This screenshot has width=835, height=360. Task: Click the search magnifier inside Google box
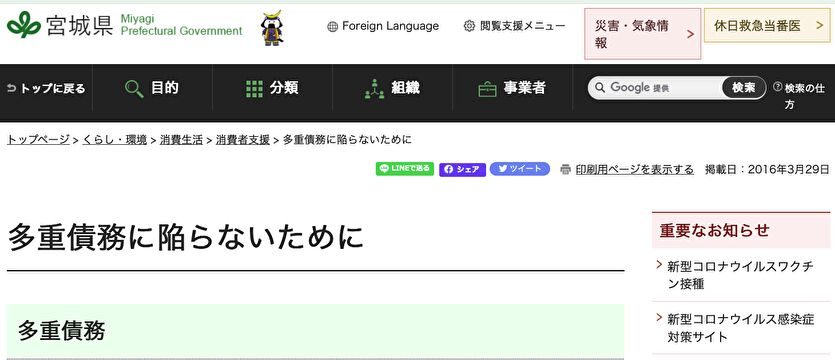coord(601,88)
